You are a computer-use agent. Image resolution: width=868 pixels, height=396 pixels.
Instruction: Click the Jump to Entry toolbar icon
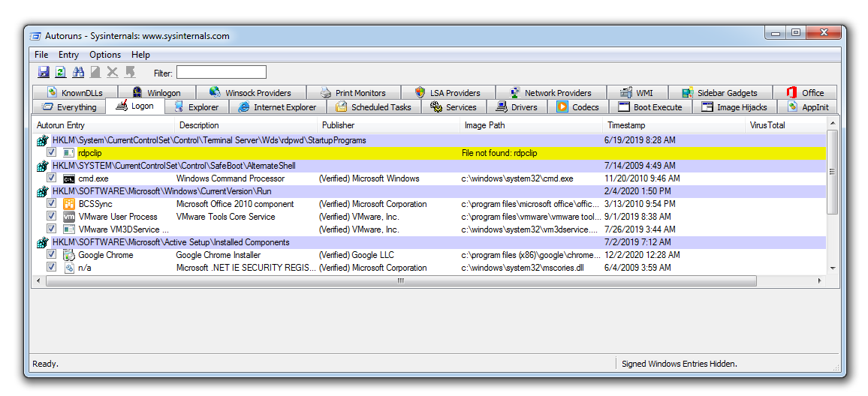(x=130, y=72)
